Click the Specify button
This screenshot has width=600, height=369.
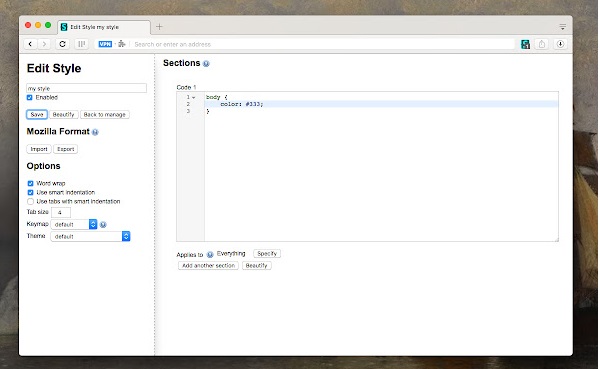267,253
